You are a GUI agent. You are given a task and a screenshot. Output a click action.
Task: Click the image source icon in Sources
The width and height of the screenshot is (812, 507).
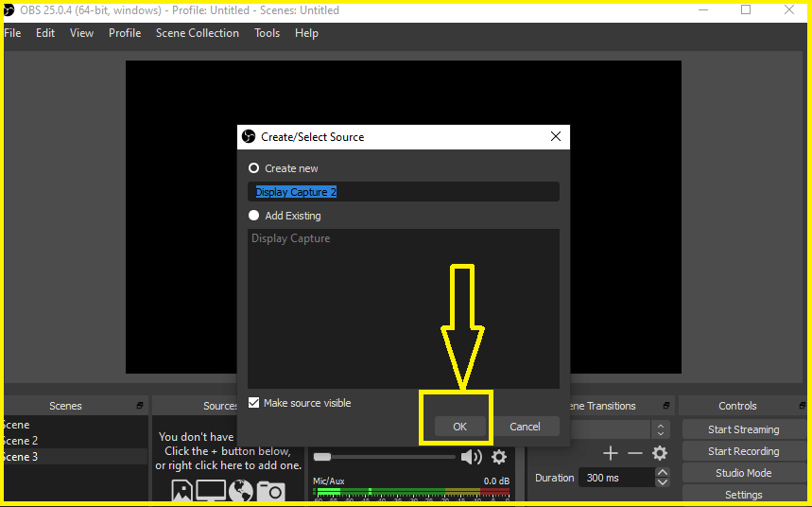tap(181, 490)
